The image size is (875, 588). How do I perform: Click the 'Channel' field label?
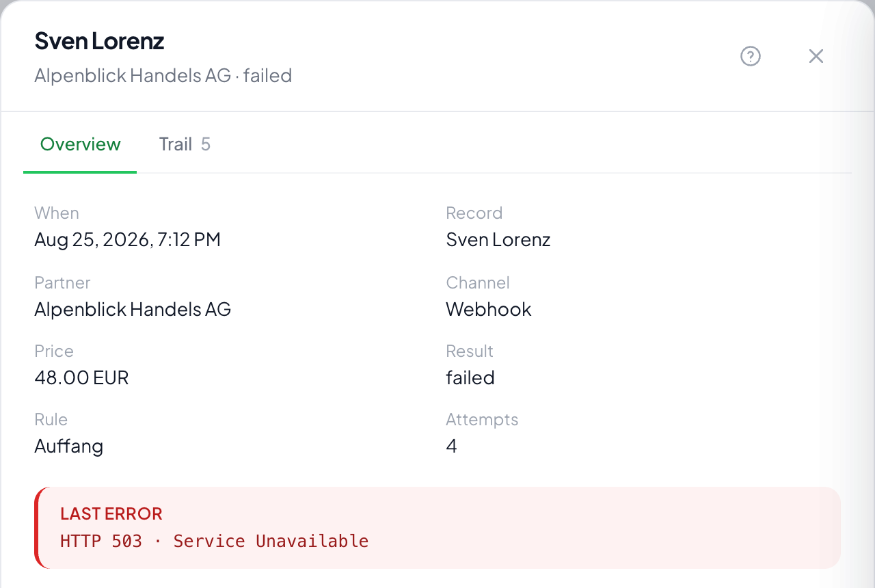(478, 283)
